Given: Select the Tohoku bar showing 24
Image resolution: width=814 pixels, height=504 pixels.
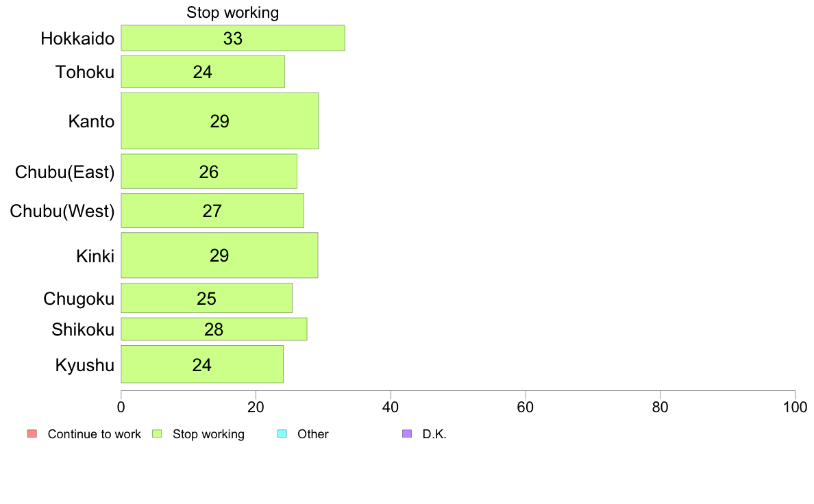Looking at the screenshot, I should [203, 72].
